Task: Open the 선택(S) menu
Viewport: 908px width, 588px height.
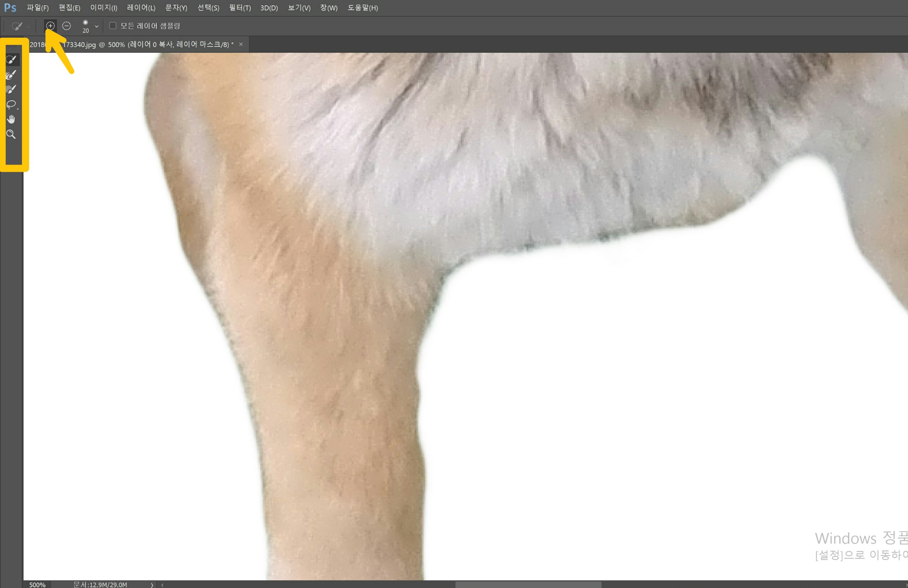Action: [208, 8]
